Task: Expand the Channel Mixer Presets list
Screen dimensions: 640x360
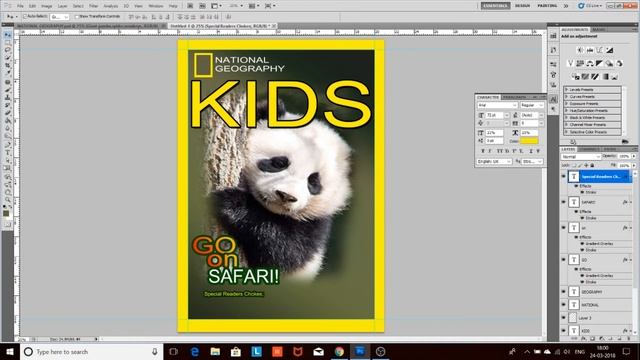Action: point(593,125)
